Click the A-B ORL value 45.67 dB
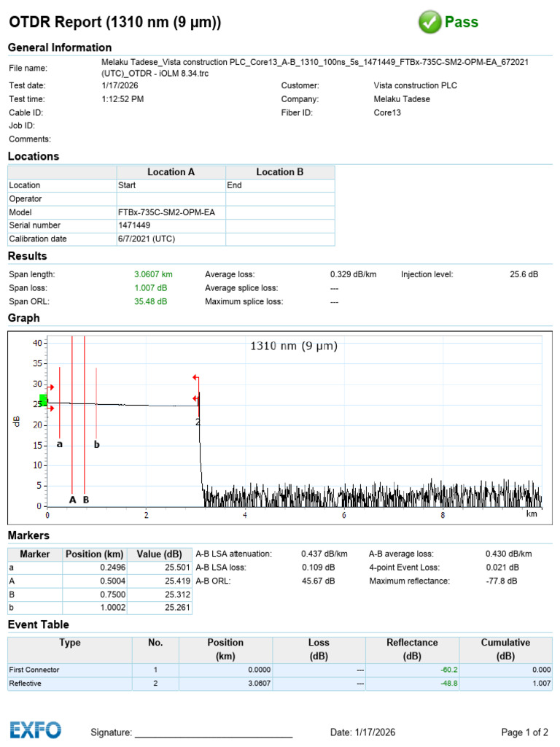Viewport: 560px width, 747px height. (x=318, y=581)
